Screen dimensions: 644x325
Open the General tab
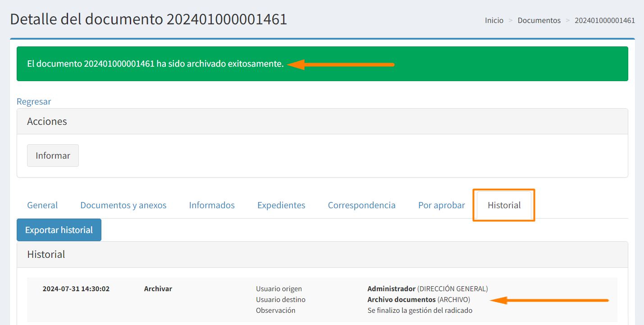[x=42, y=205]
